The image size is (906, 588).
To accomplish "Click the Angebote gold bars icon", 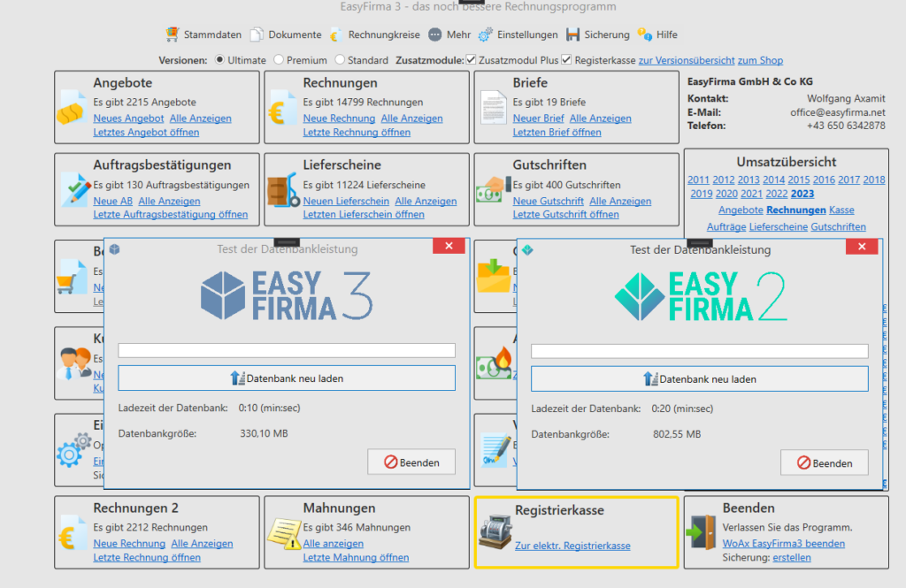I will coord(71,108).
